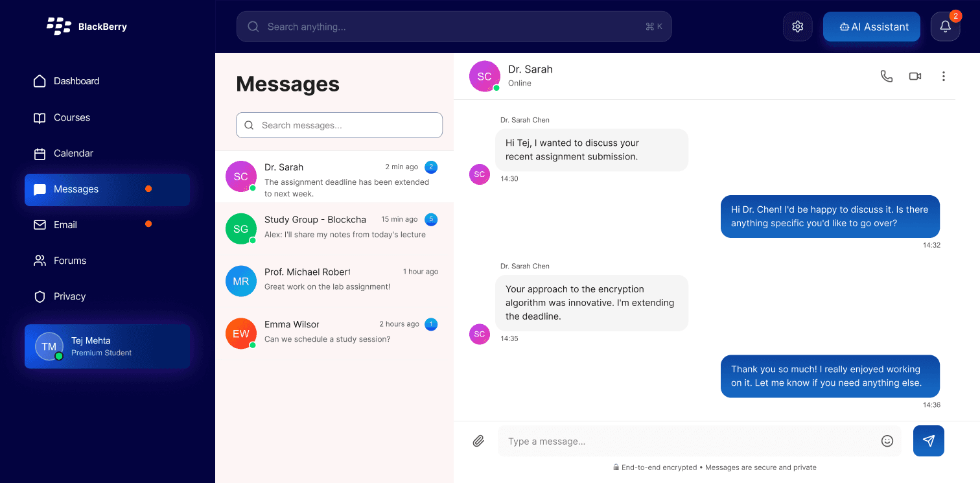Viewport: 980px width, 483px height.
Task: Open the settings gear in the top bar
Action: (798, 26)
